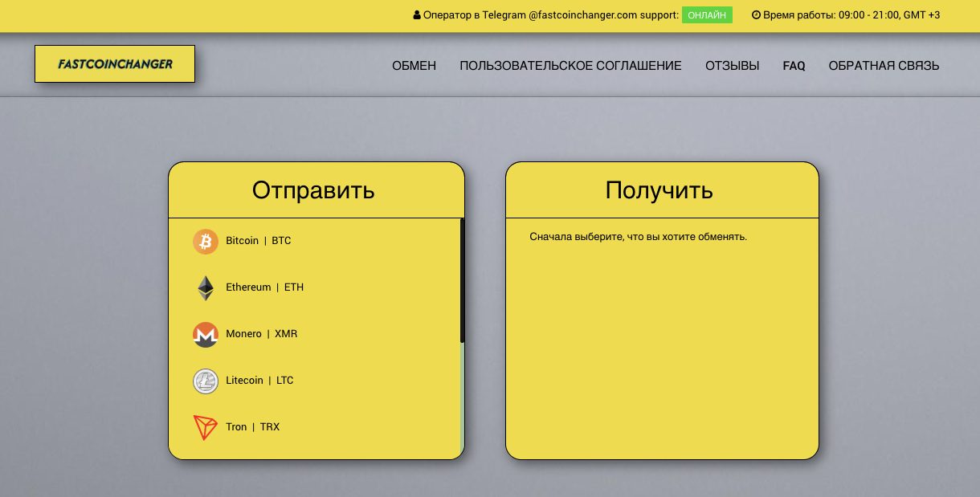Open ОБРАТНАЯ СВЯЗЬ contact page
This screenshot has height=497, width=980.
coord(884,66)
